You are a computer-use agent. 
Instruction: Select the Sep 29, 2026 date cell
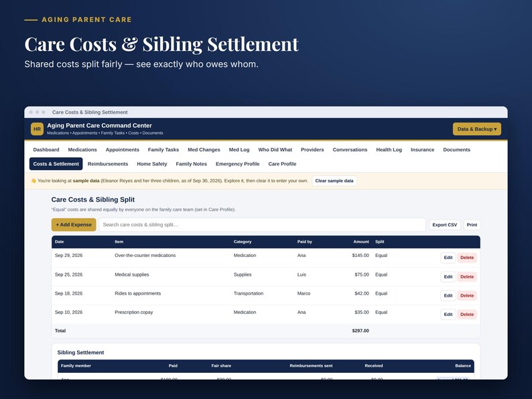pos(68,255)
